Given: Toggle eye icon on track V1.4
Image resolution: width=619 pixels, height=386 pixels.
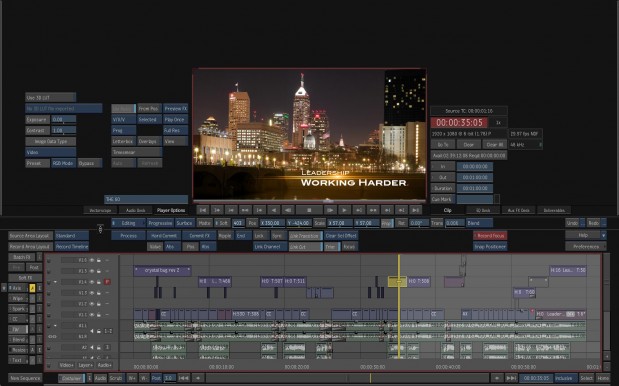Looking at the screenshot, I should (x=92, y=282).
